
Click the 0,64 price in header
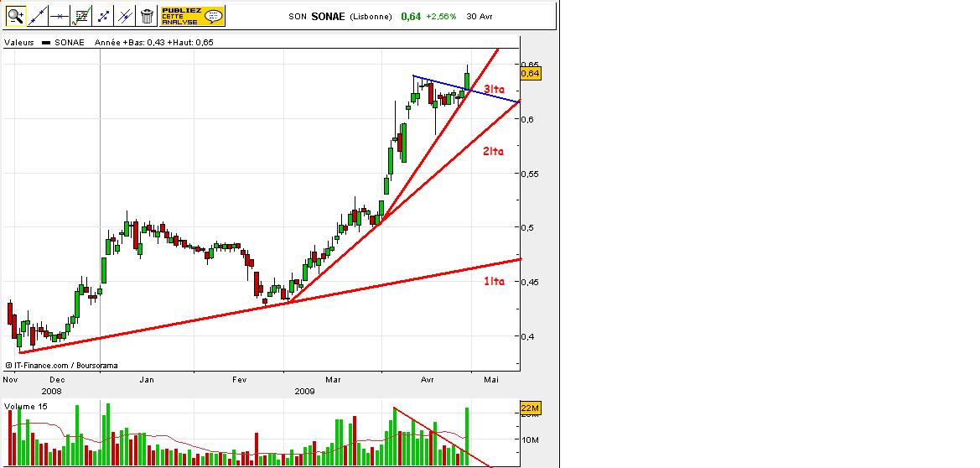pyautogui.click(x=411, y=17)
